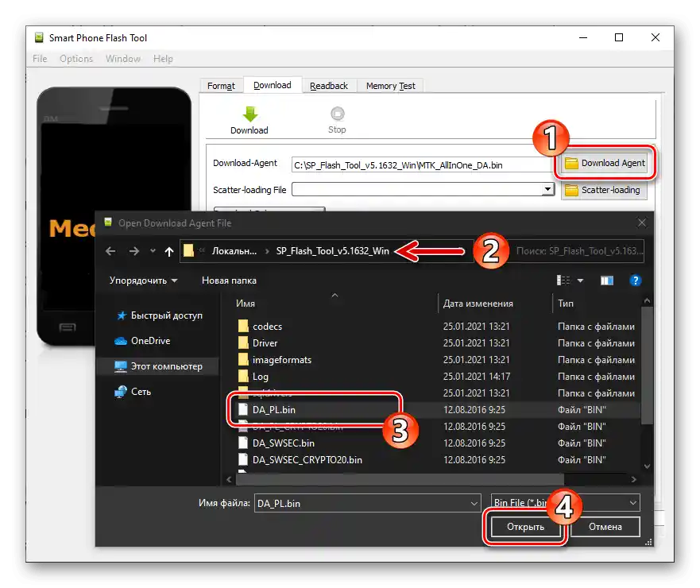Click the Отмена button to cancel

click(605, 526)
